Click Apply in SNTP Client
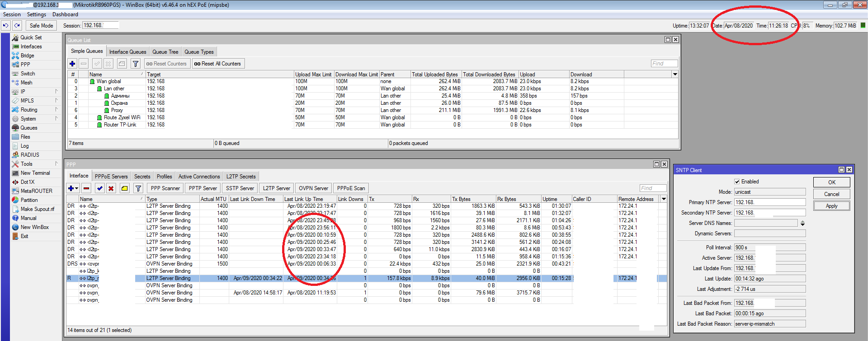This screenshot has height=341, width=868. click(x=832, y=206)
